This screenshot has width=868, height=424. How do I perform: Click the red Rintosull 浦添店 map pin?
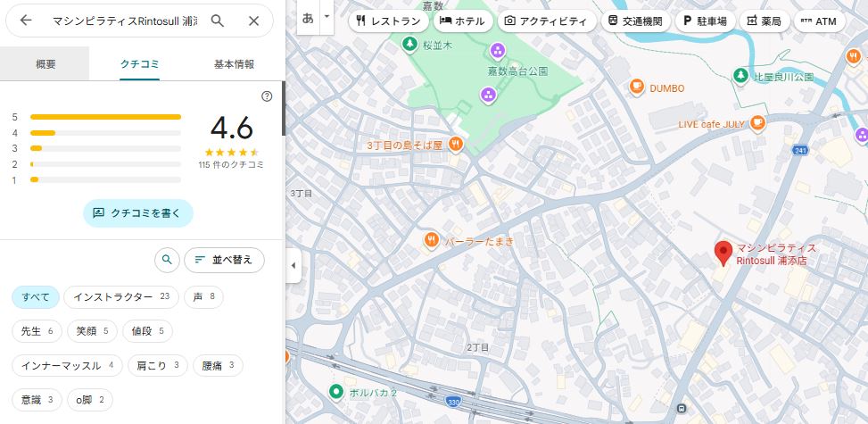(x=724, y=253)
